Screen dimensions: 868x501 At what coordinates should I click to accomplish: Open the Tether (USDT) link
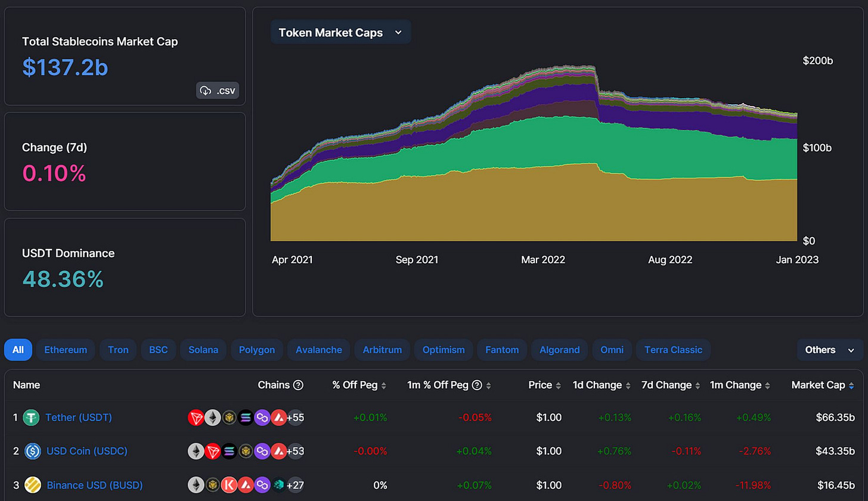pyautogui.click(x=79, y=418)
